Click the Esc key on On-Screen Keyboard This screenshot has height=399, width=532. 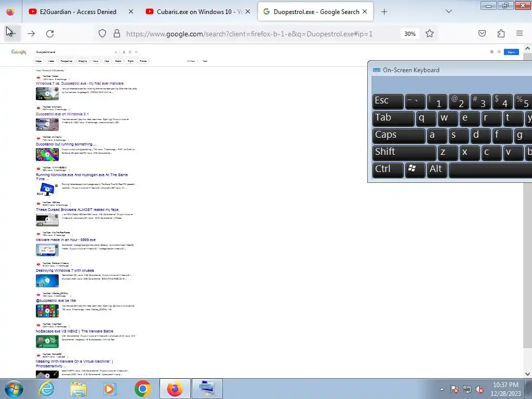click(388, 101)
